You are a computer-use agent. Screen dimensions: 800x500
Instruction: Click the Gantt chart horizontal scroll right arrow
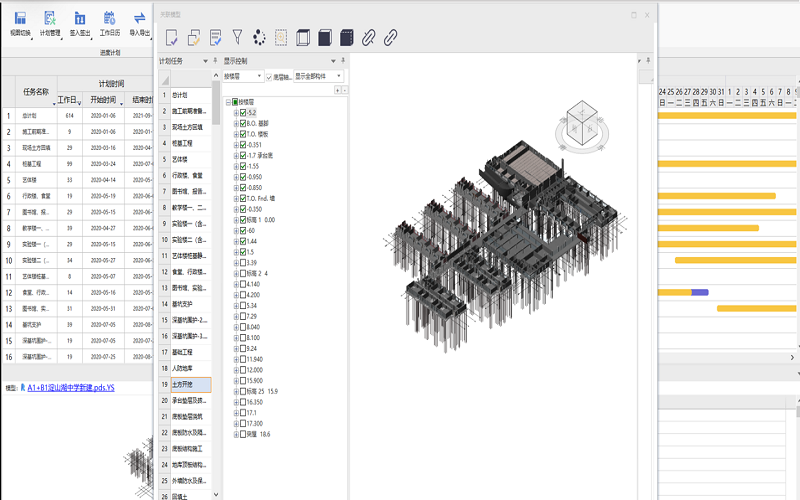tap(792, 358)
